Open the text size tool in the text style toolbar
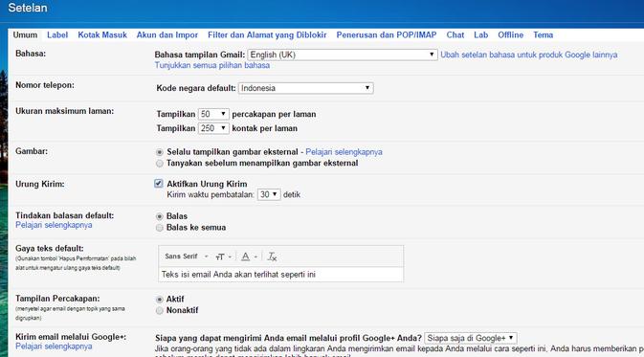This screenshot has width=644, height=357. [223, 257]
